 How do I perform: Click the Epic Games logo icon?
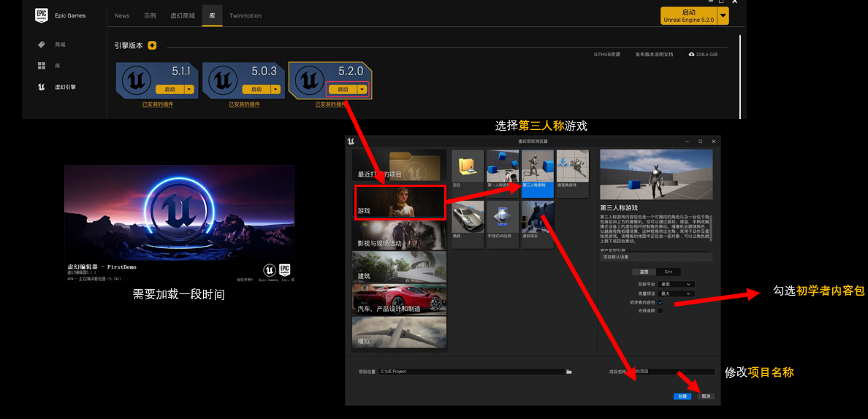42,15
